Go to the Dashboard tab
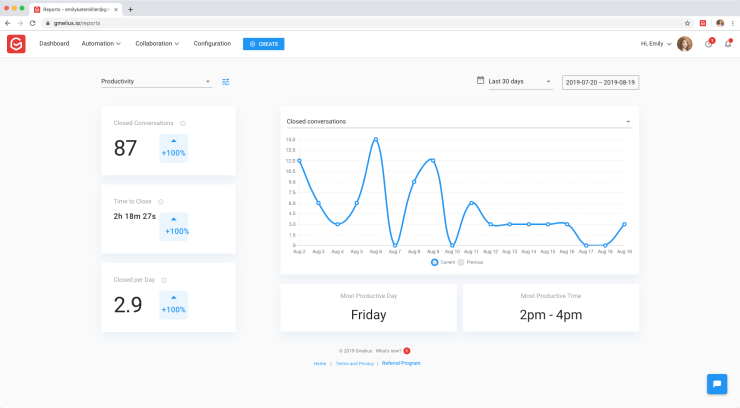This screenshot has width=740, height=408. pos(54,44)
